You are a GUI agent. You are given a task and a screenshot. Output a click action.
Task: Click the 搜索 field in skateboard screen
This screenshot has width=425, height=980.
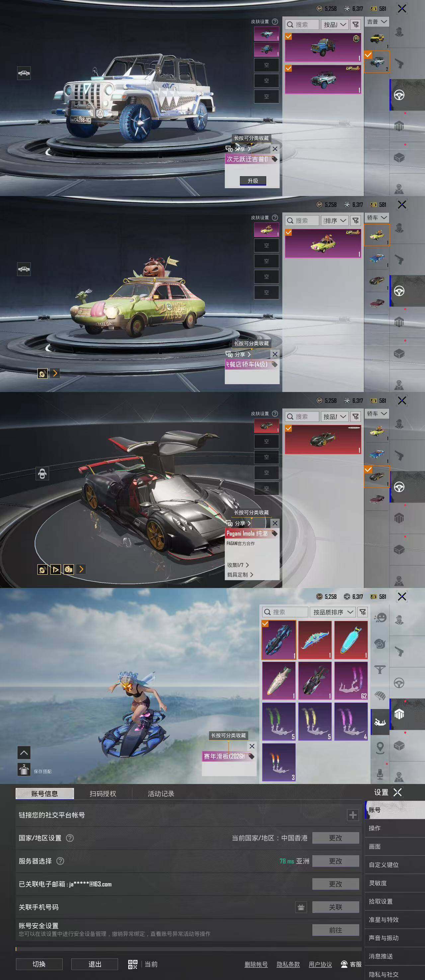285,612
